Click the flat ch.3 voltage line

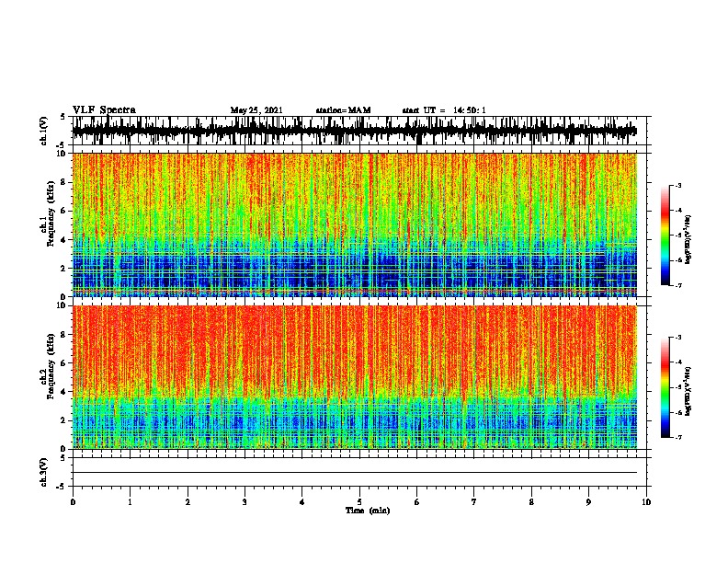[355, 473]
